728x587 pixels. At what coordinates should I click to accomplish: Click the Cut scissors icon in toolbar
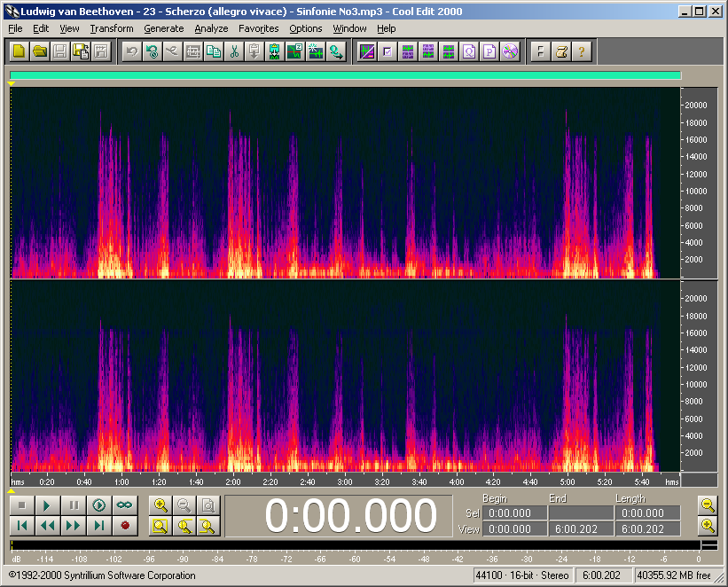click(x=234, y=51)
